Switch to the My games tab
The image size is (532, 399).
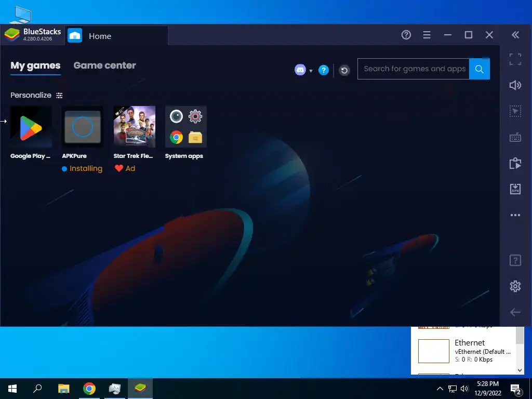[35, 65]
